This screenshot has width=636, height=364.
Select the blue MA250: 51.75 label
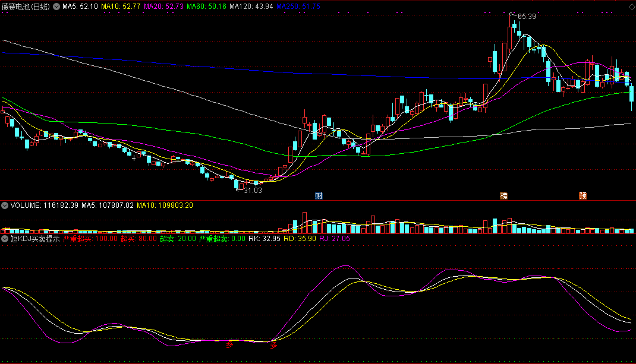tap(298, 7)
